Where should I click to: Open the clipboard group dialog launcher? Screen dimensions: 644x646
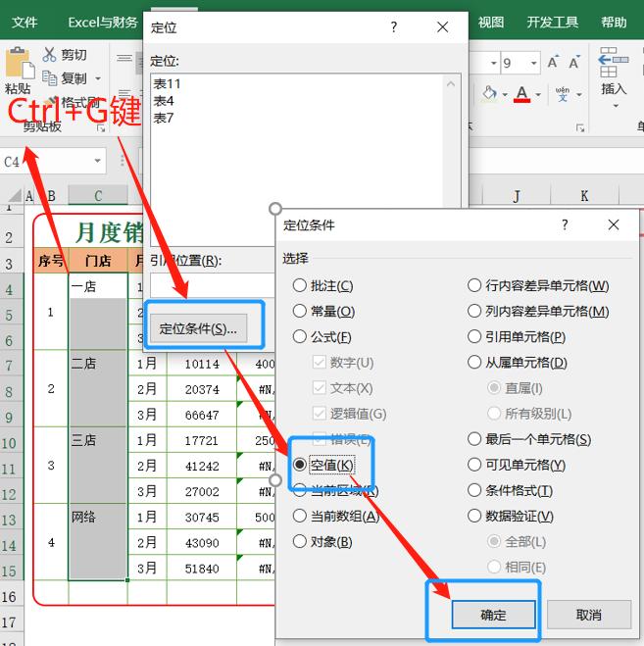click(x=101, y=128)
